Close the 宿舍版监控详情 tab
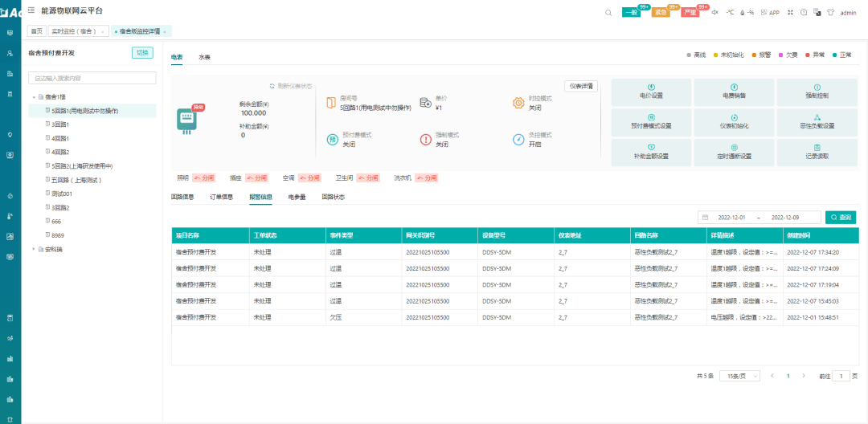This screenshot has width=868, height=424. click(x=165, y=32)
